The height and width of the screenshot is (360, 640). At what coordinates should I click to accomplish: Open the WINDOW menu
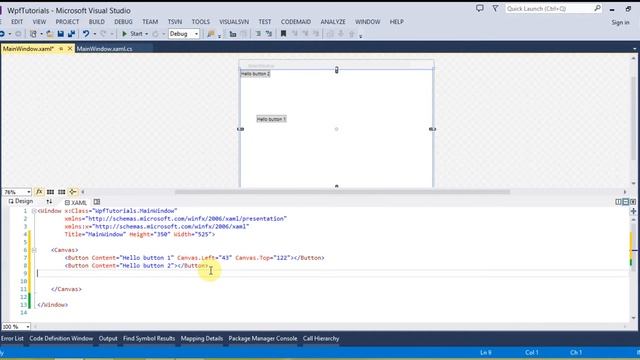(x=367, y=22)
